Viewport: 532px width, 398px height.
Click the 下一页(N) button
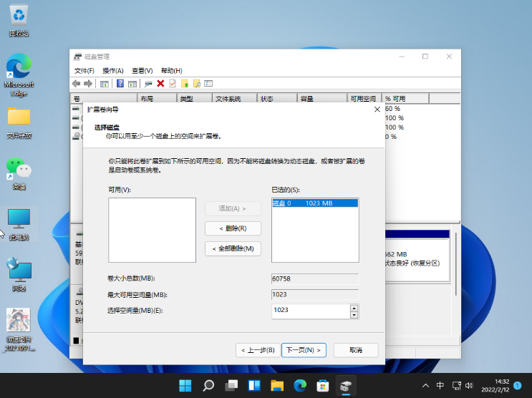304,350
